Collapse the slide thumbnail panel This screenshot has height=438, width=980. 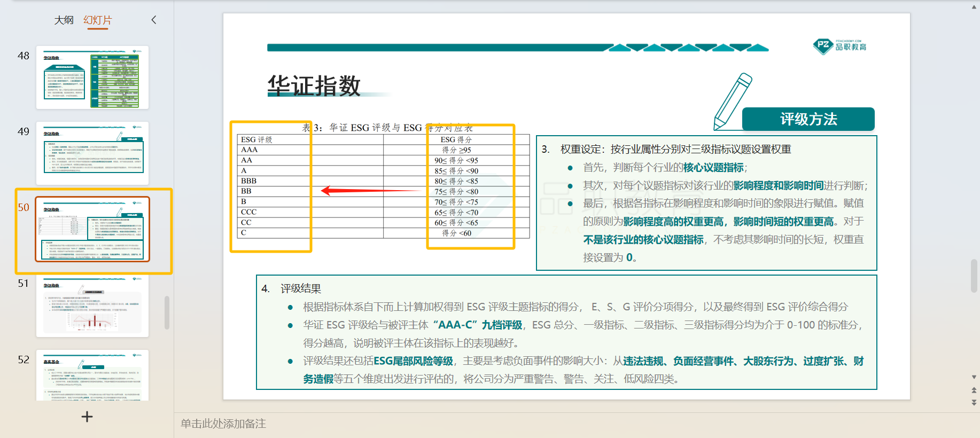click(x=154, y=20)
